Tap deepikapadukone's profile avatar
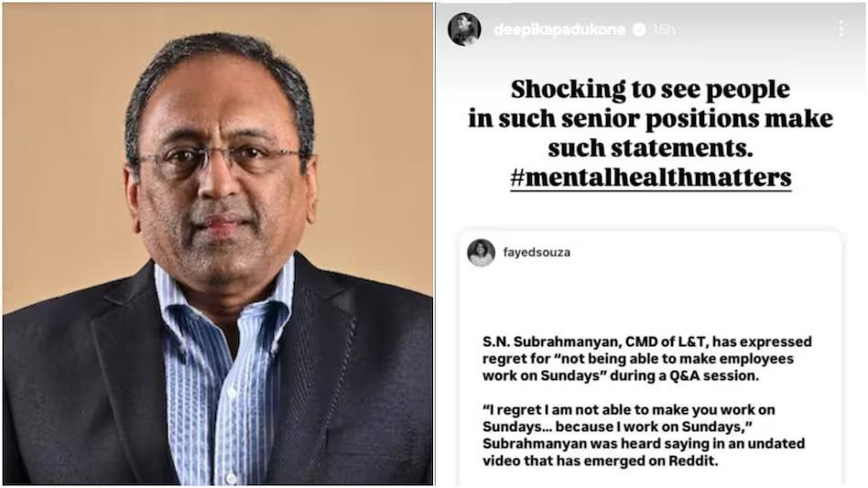This screenshot has width=868, height=488. 464,28
